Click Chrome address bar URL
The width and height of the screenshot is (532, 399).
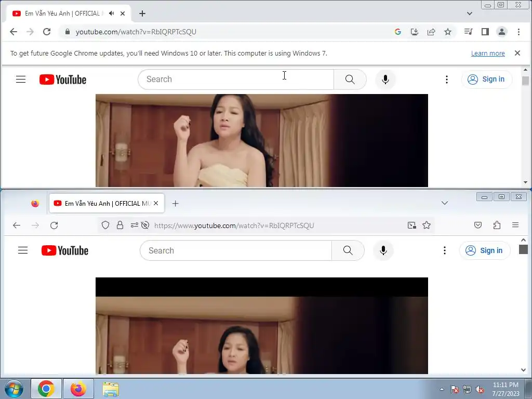136,32
